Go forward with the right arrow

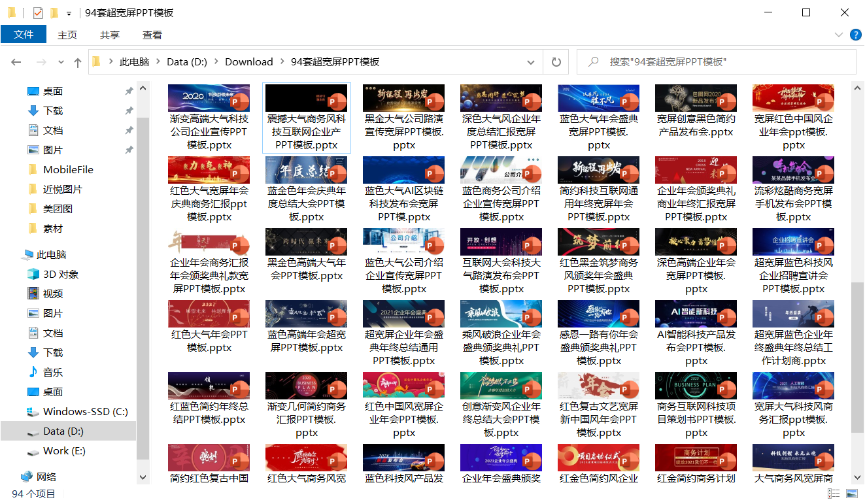tap(41, 62)
